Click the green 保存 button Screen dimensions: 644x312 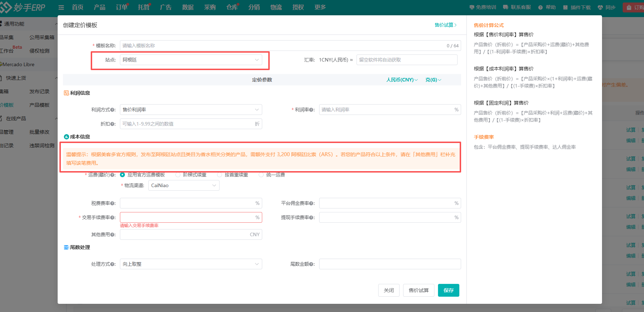pyautogui.click(x=448, y=290)
